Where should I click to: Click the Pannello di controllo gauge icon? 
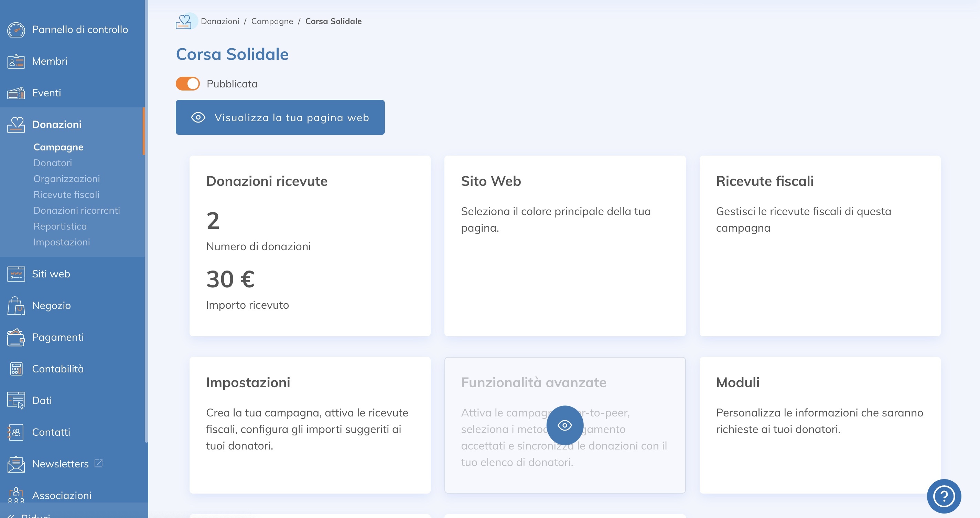(16, 30)
